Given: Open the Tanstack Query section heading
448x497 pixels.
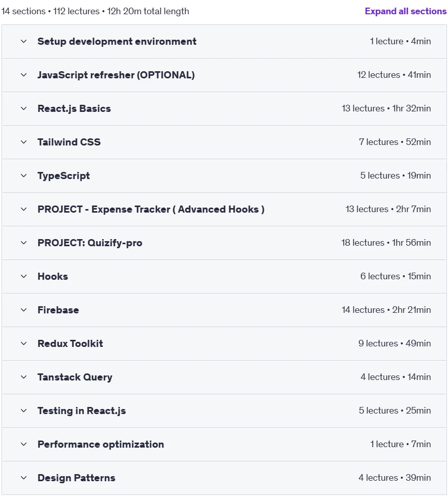Looking at the screenshot, I should [75, 377].
